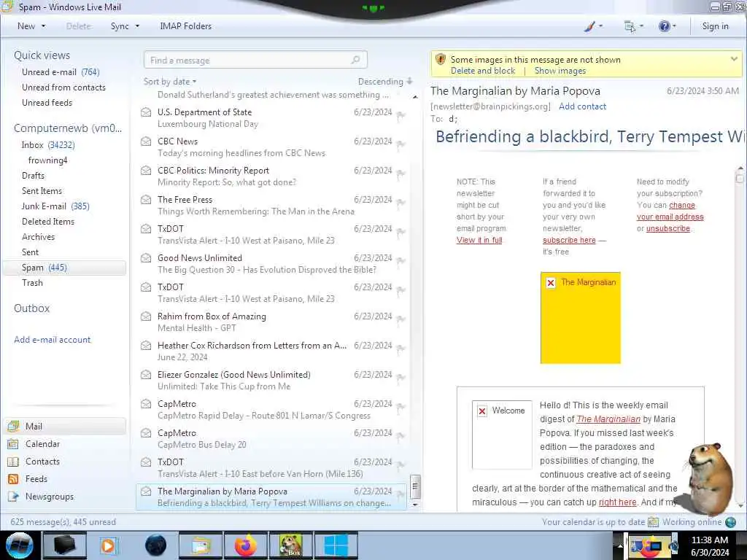This screenshot has height=560, width=747.
Task: Toggle flag on The Free Press message
Action: pyautogui.click(x=400, y=203)
